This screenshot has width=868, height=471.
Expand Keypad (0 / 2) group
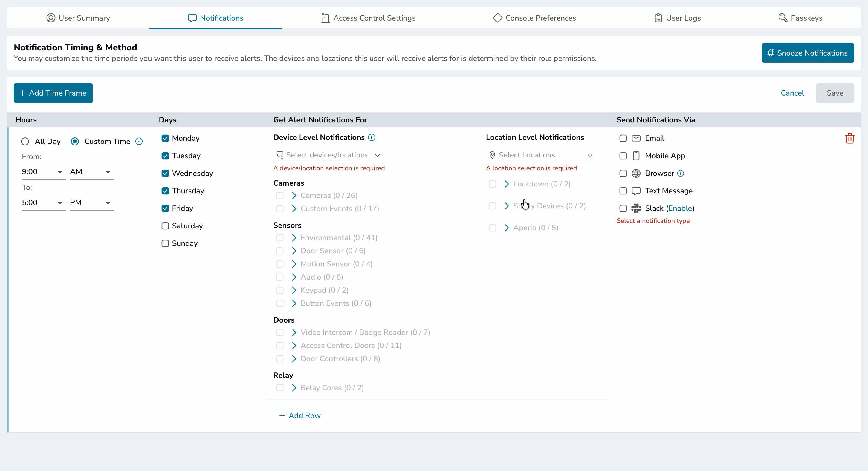coord(294,290)
